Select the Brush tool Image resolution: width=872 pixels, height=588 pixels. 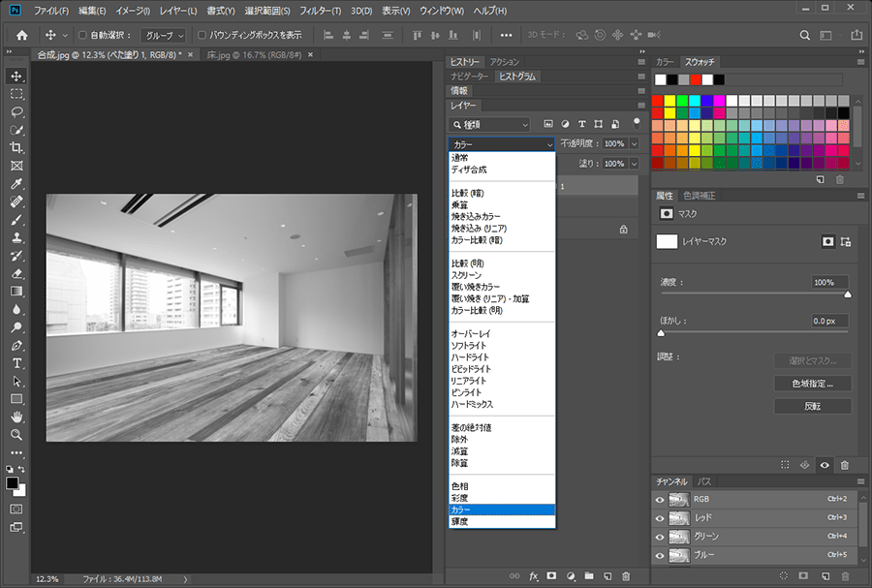(16, 220)
